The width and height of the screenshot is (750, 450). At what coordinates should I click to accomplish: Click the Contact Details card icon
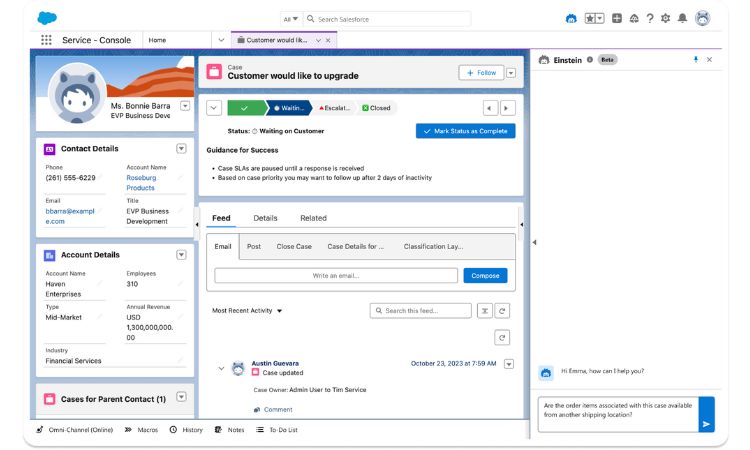point(50,149)
